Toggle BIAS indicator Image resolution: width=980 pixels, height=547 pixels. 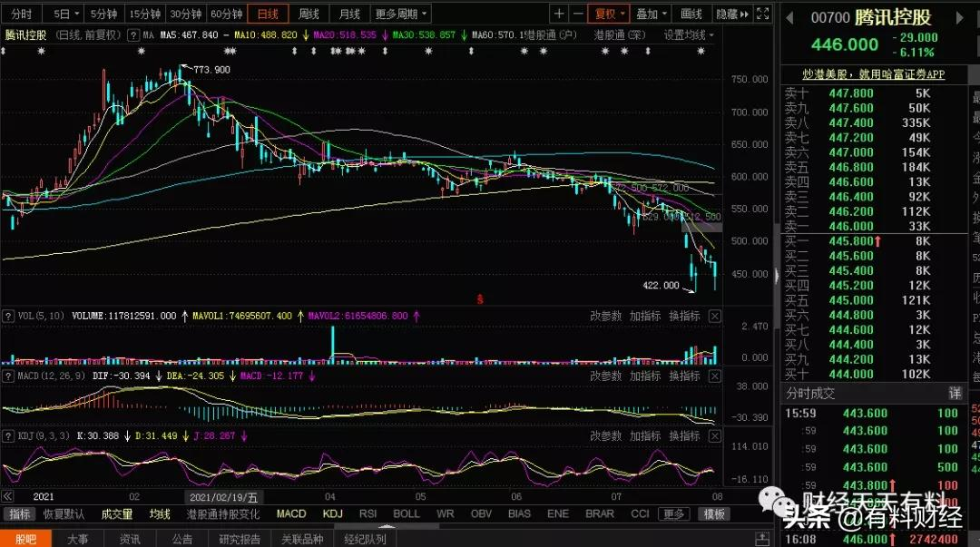pos(519,513)
